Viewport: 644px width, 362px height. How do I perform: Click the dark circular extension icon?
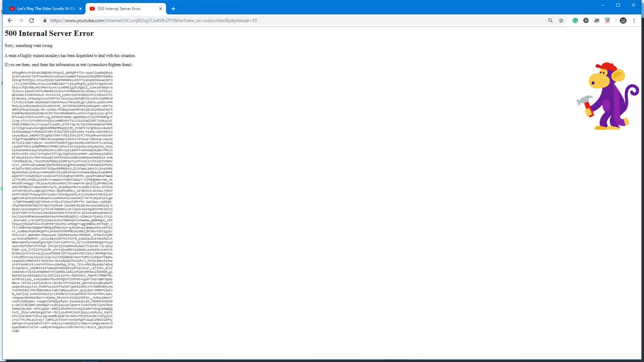586,20
